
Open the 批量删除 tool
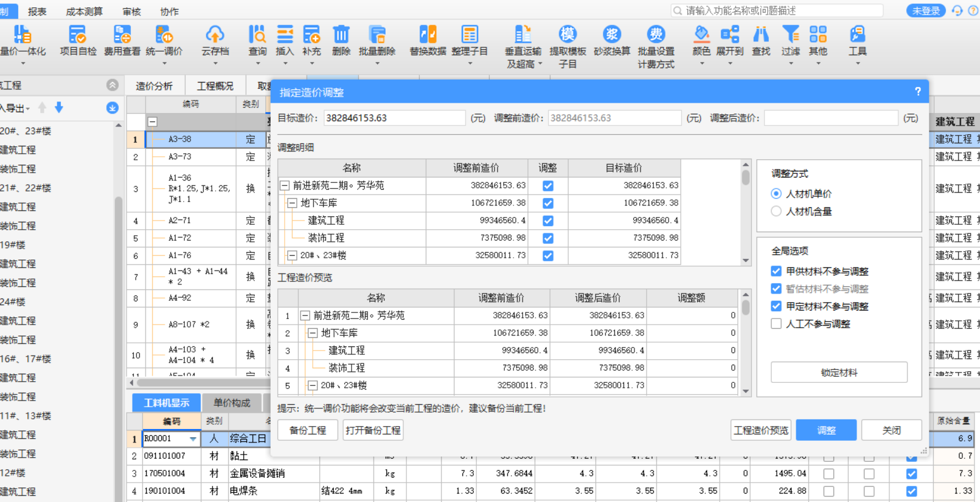point(377,41)
